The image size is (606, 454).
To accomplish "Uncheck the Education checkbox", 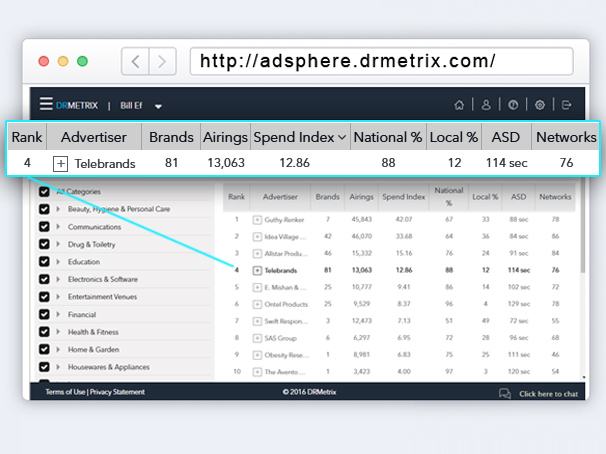I will (44, 262).
